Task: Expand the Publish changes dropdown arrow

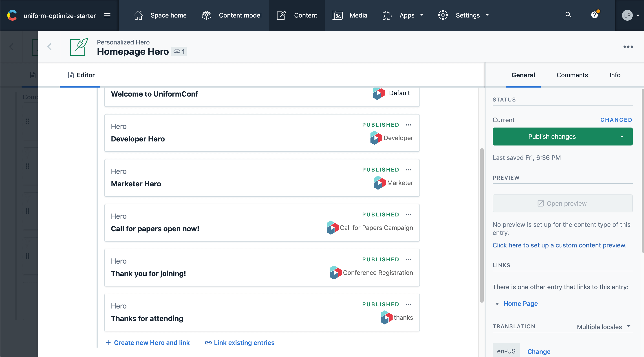Action: coord(622,137)
